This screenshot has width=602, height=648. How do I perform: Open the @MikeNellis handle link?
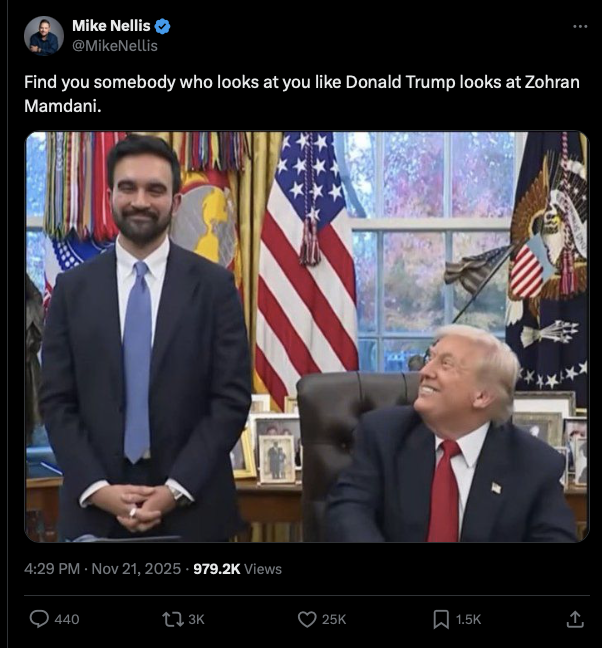tap(115, 45)
